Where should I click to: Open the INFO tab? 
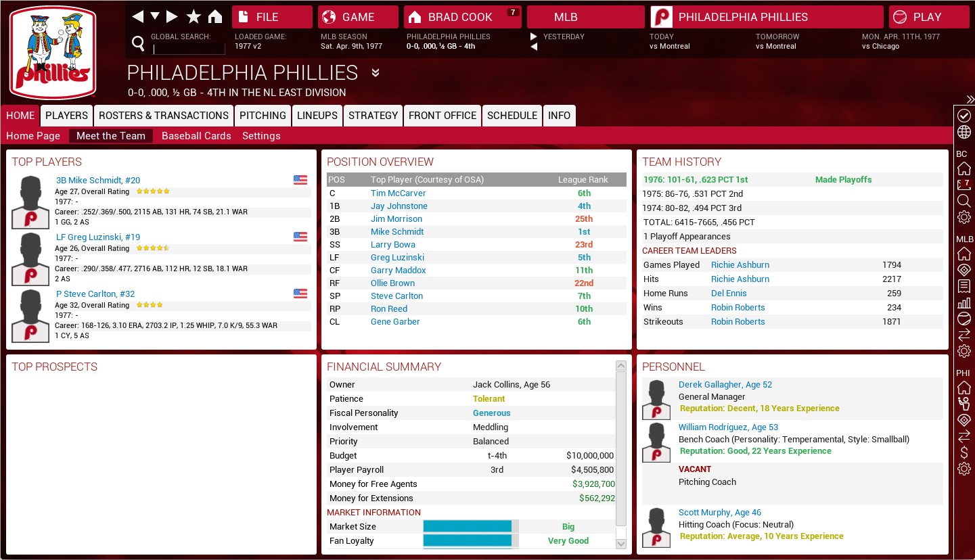coord(559,116)
